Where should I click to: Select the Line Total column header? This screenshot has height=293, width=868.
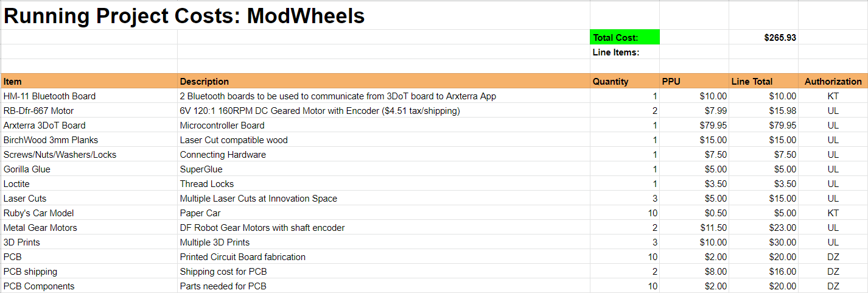(764, 81)
